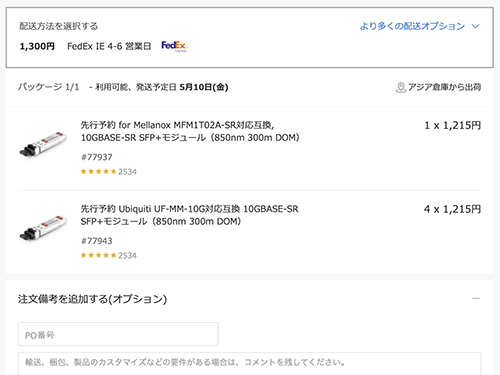
Task: Click the 2534 review count for item #77943
Action: click(x=127, y=255)
